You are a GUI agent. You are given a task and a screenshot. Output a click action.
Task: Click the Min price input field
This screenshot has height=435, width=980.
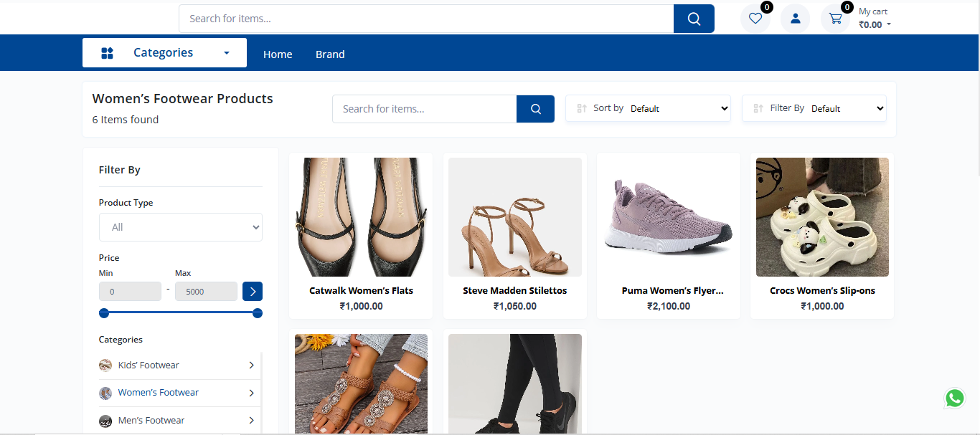[x=130, y=292]
